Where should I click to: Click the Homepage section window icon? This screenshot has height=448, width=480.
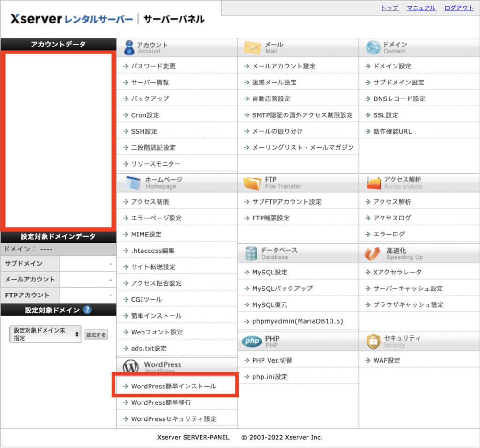[133, 183]
